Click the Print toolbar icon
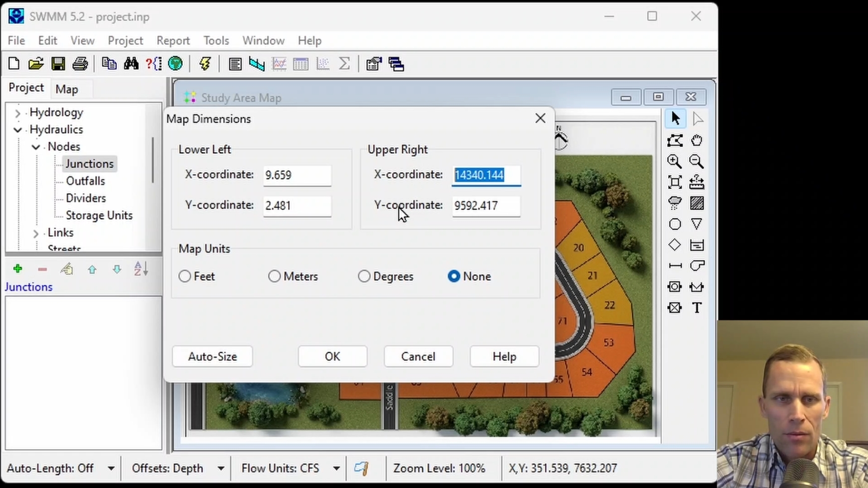868x488 pixels. [80, 64]
